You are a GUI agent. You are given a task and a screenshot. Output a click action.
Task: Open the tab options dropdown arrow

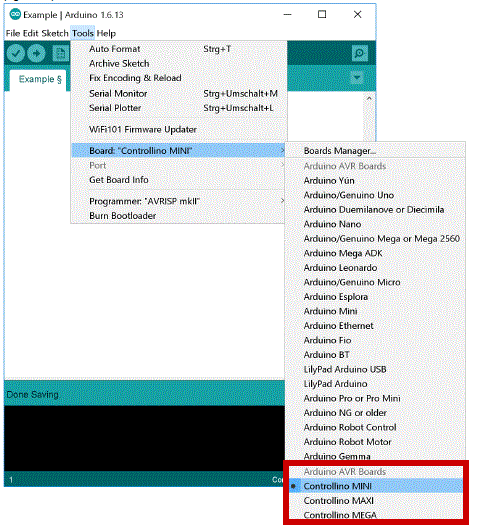pos(357,78)
